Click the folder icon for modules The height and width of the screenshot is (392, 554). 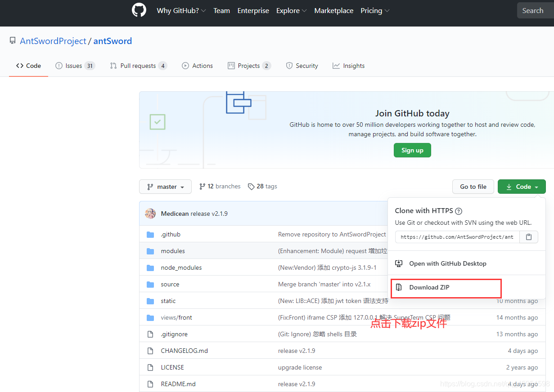150,251
